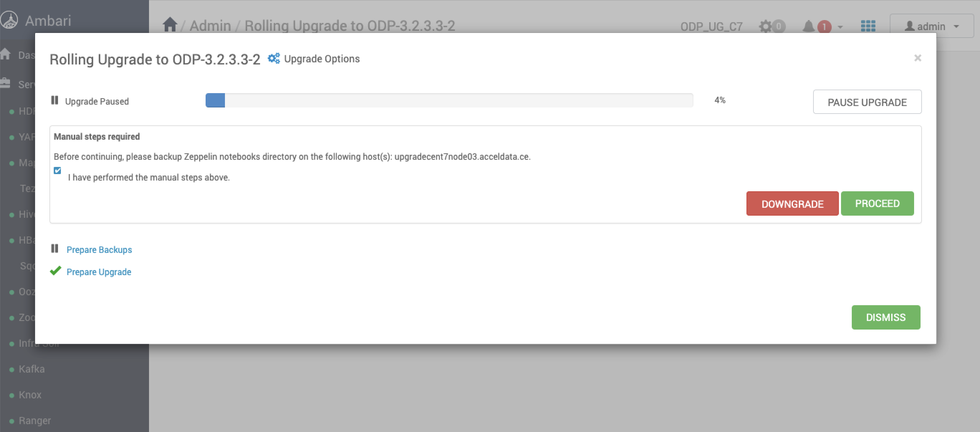
Task: Click the green Proceed button
Action: tap(877, 203)
